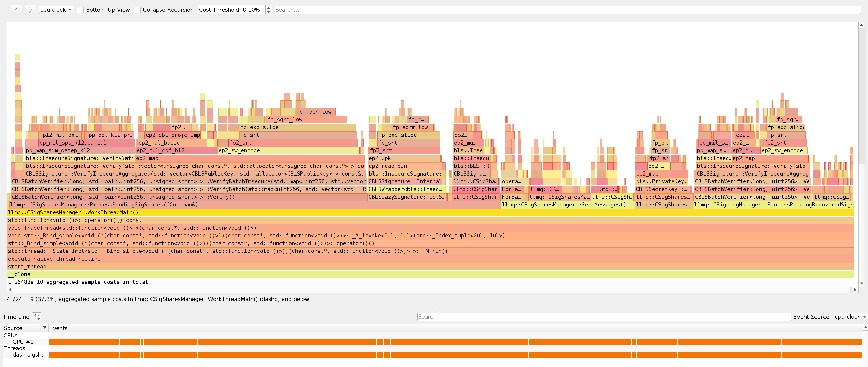Click the std::function<void ()>::operator()() const frame

click(x=431, y=220)
